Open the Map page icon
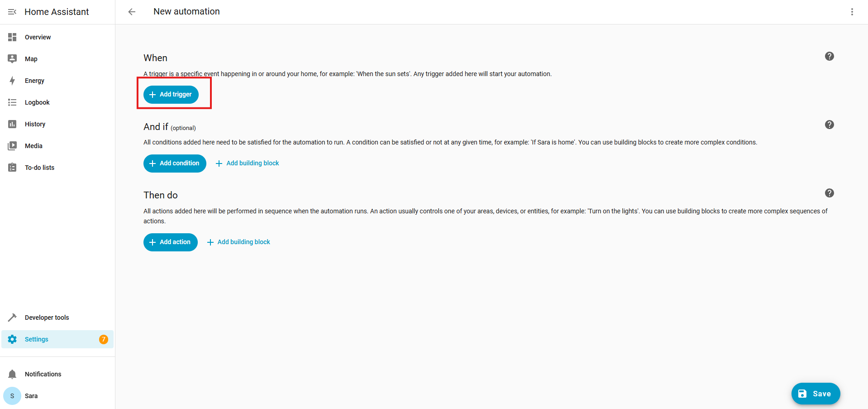The image size is (868, 409). tap(12, 59)
